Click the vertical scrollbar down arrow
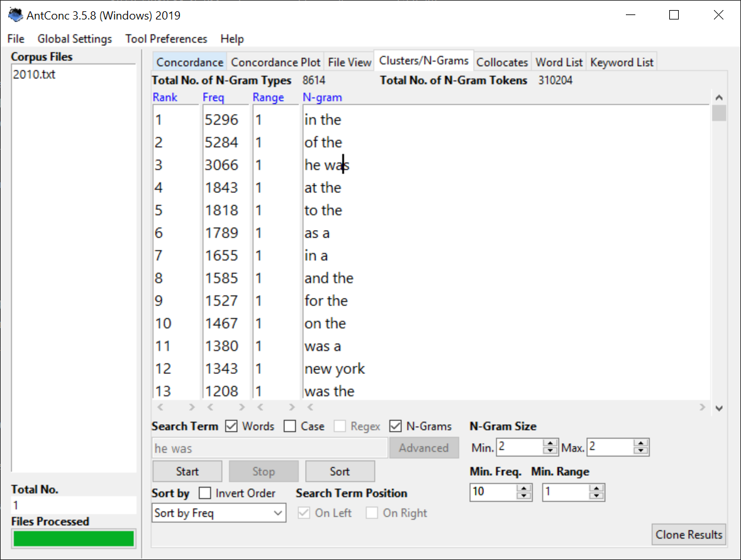Screen dimensions: 741x560 click(x=719, y=409)
